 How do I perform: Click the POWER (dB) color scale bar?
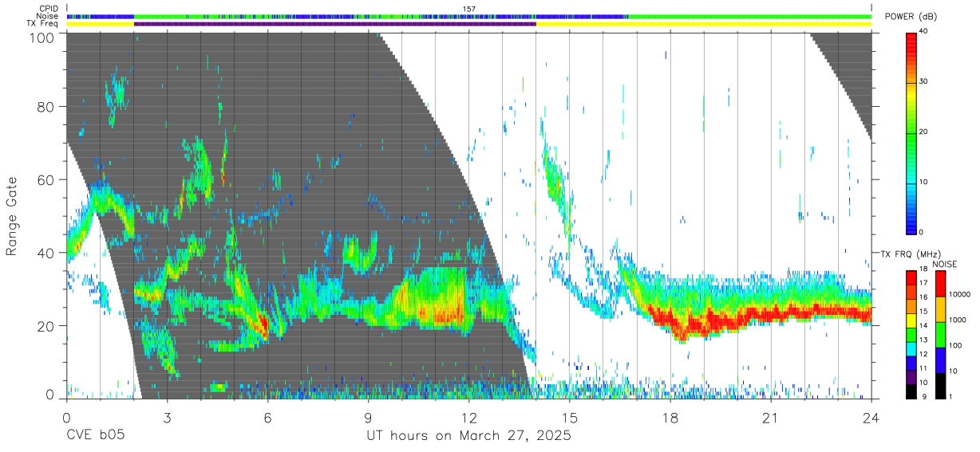pyautogui.click(x=911, y=132)
